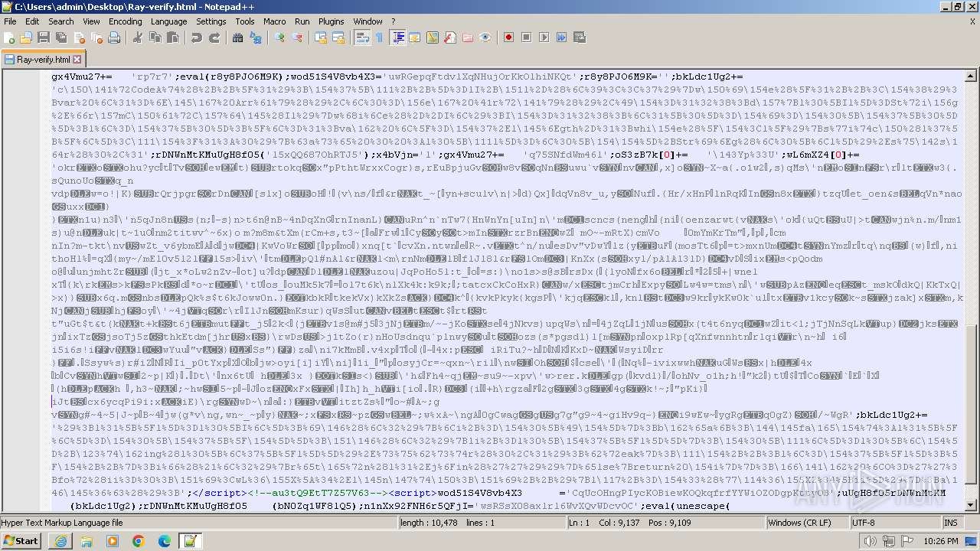Click the vertical scrollbar up arrow
The image size is (980, 551).
pyautogui.click(x=972, y=74)
